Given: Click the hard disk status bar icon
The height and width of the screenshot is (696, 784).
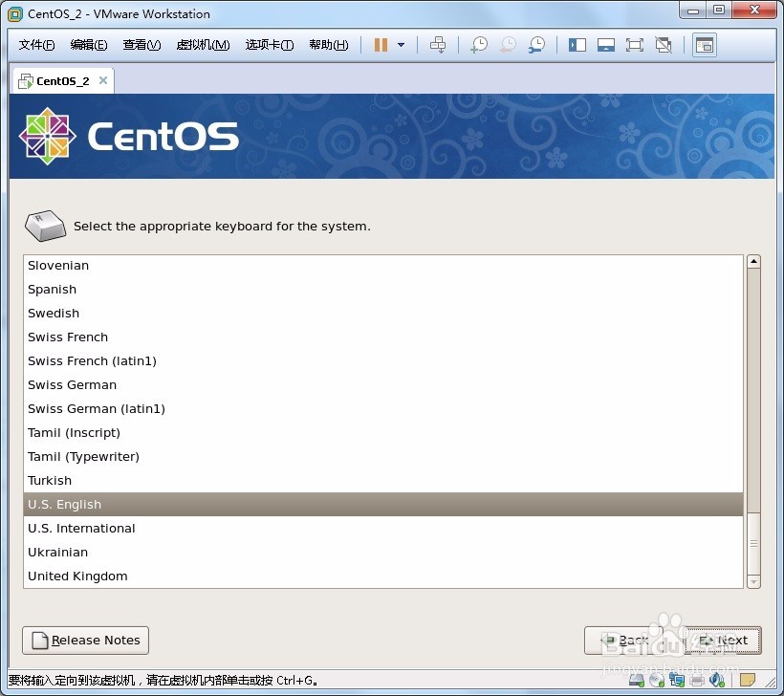Looking at the screenshot, I should 636,681.
